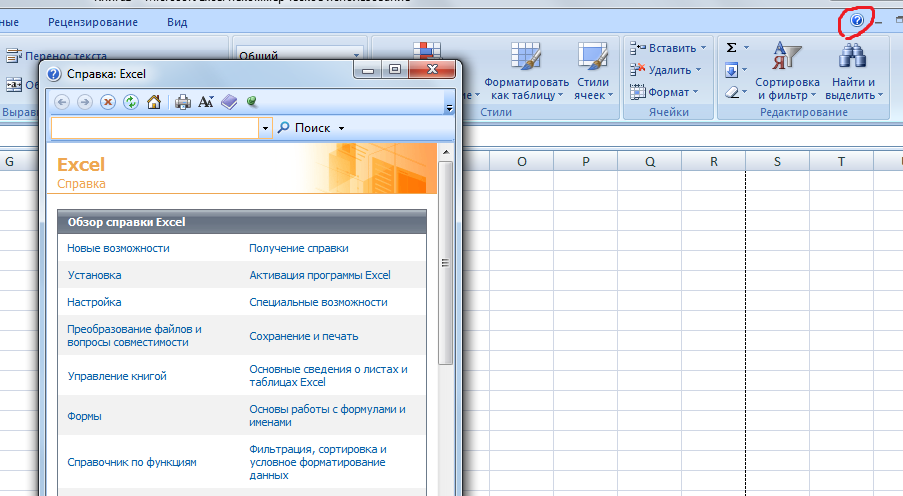Select column header G
This screenshot has width=903, height=496.
click(9, 161)
